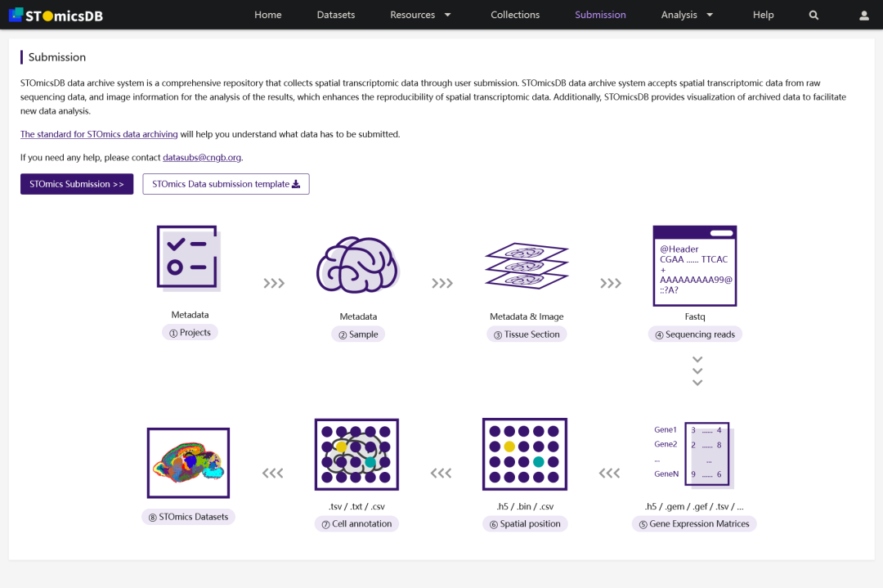Click the Gene Expression Matrices table icon
883x588 pixels.
(x=694, y=454)
